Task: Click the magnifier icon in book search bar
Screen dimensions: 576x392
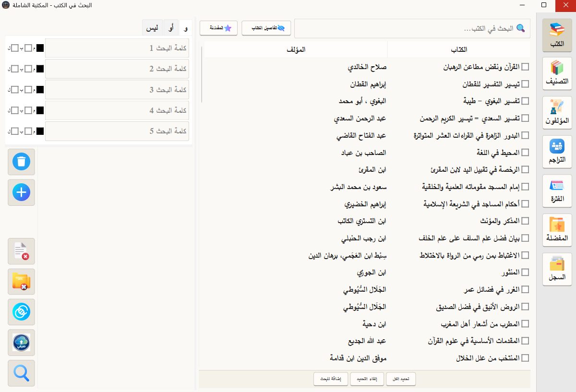Action: click(x=521, y=29)
